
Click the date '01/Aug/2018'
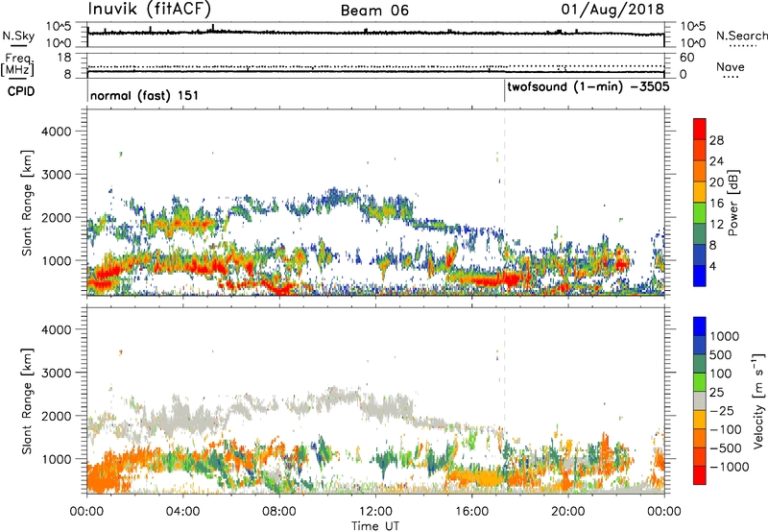point(612,10)
